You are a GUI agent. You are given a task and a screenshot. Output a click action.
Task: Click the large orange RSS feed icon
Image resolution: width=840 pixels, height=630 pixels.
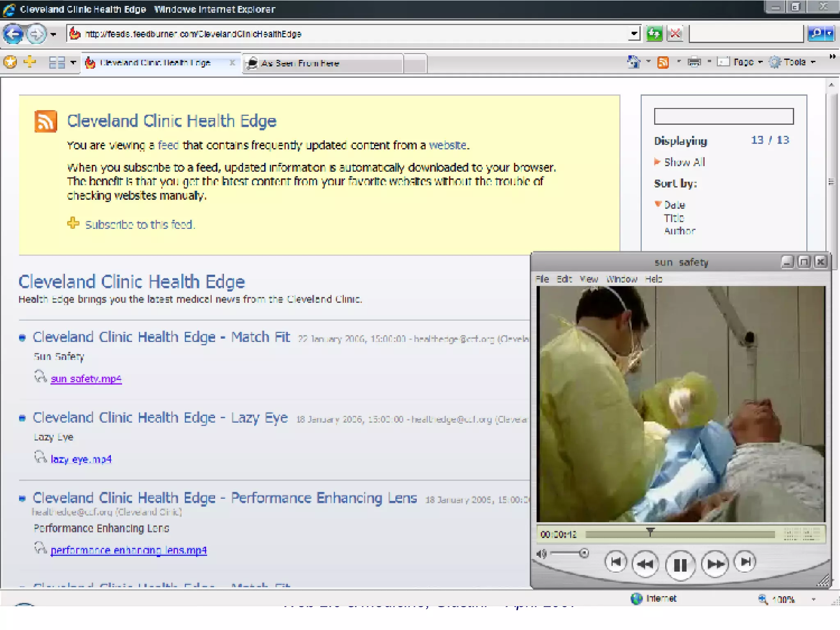coord(46,121)
